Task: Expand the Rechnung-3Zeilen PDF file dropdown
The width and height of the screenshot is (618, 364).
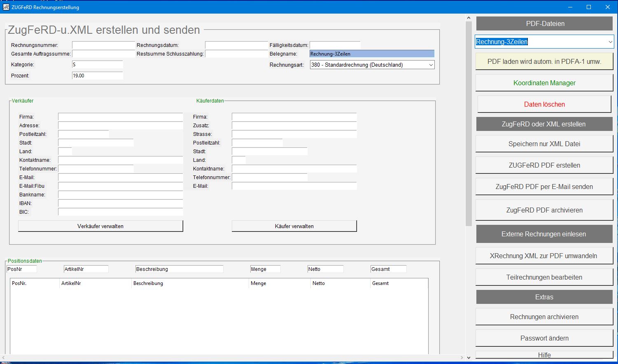Action: click(x=610, y=42)
